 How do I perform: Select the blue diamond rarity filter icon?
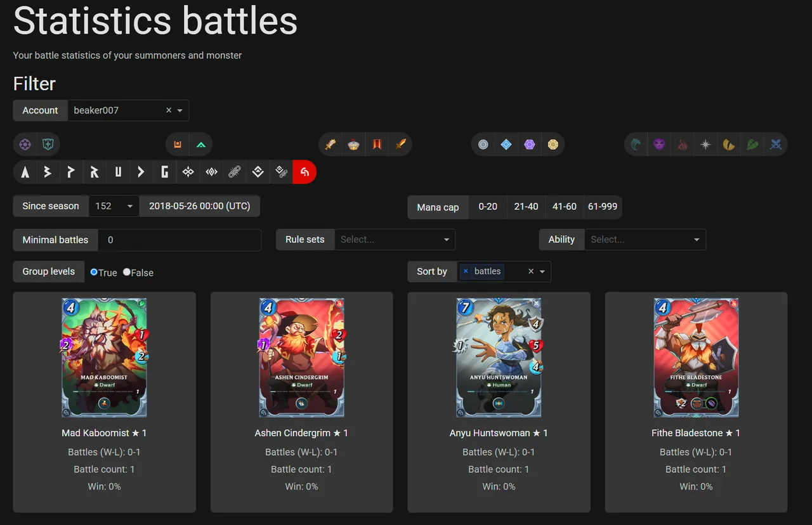pyautogui.click(x=506, y=145)
